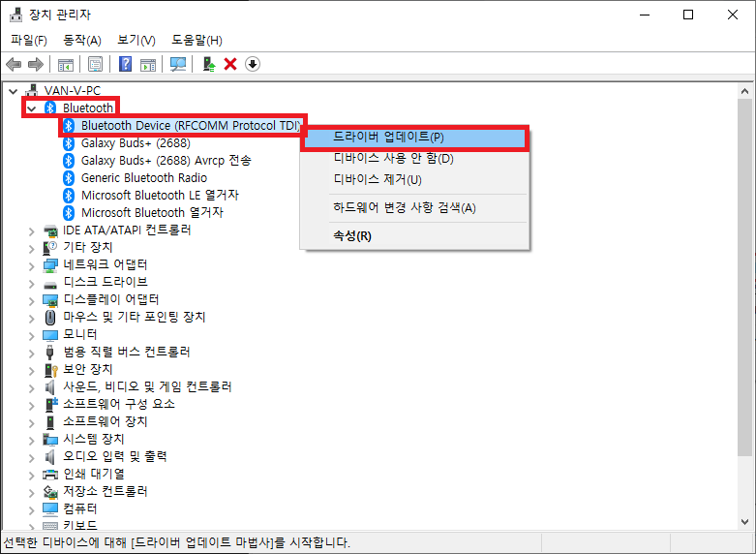This screenshot has height=554, width=756.
Task: Click the 디스크 드라이브 icon
Action: coord(50,284)
